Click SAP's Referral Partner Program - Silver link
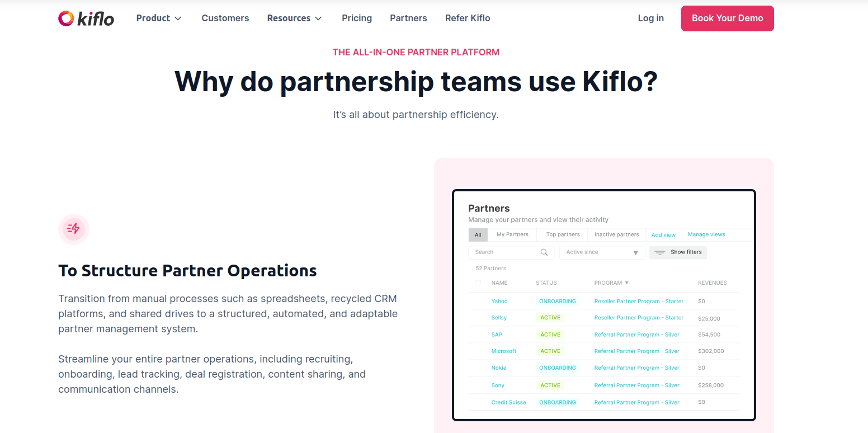This screenshot has width=868, height=433. [x=637, y=335]
